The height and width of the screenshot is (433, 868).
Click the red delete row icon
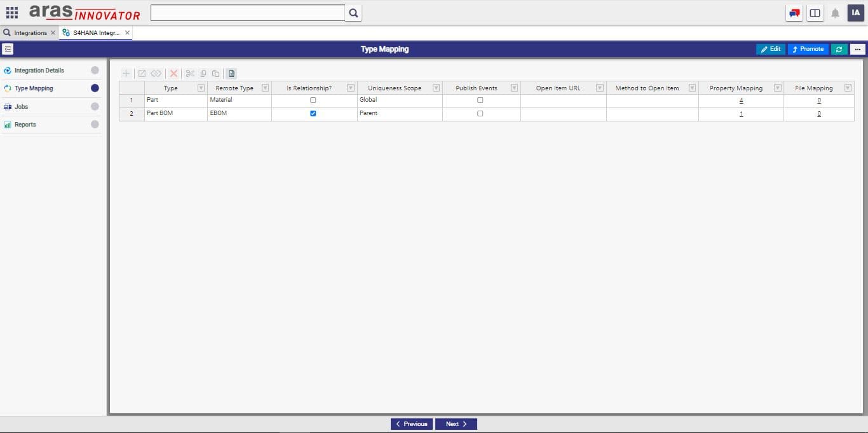(173, 74)
